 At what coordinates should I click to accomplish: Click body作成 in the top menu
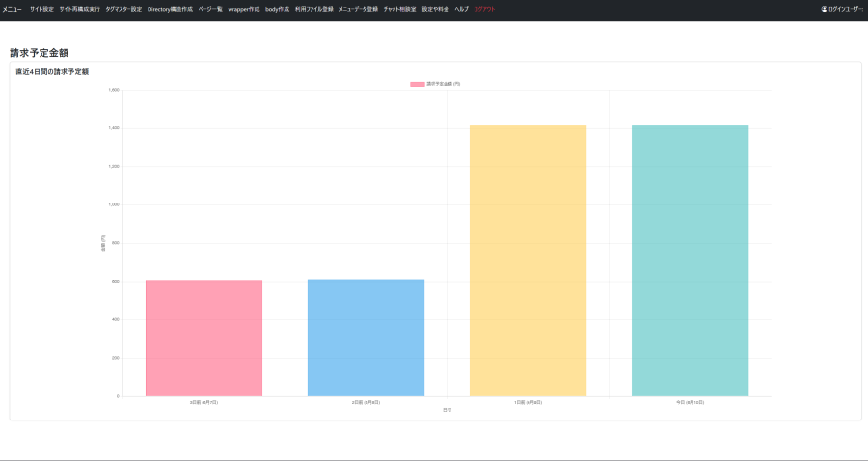pos(277,9)
